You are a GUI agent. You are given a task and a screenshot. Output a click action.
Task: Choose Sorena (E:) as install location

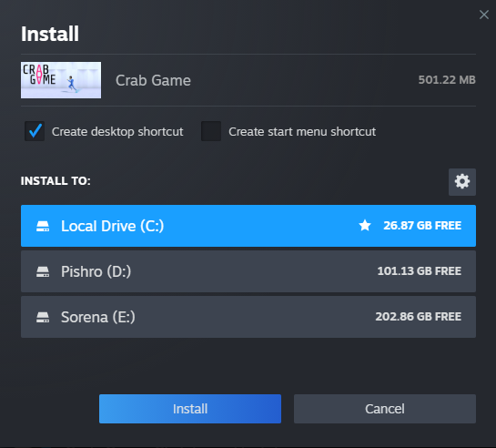[248, 317]
